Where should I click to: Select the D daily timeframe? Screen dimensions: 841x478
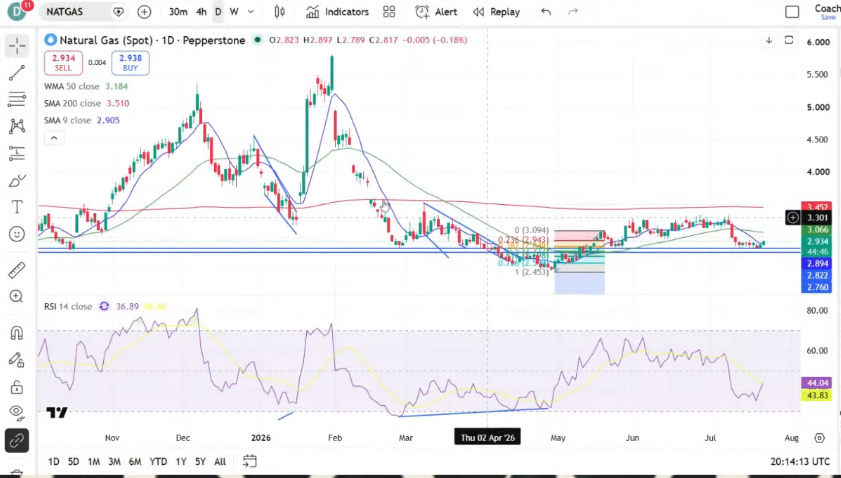click(218, 12)
